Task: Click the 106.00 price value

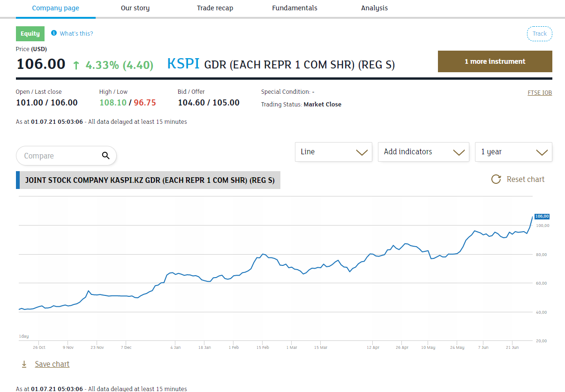Action: click(x=41, y=64)
